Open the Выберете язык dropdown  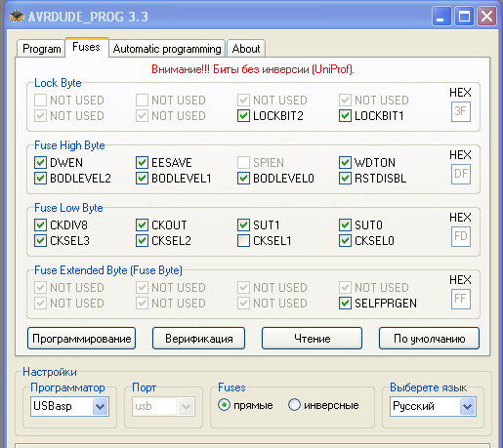tap(433, 406)
